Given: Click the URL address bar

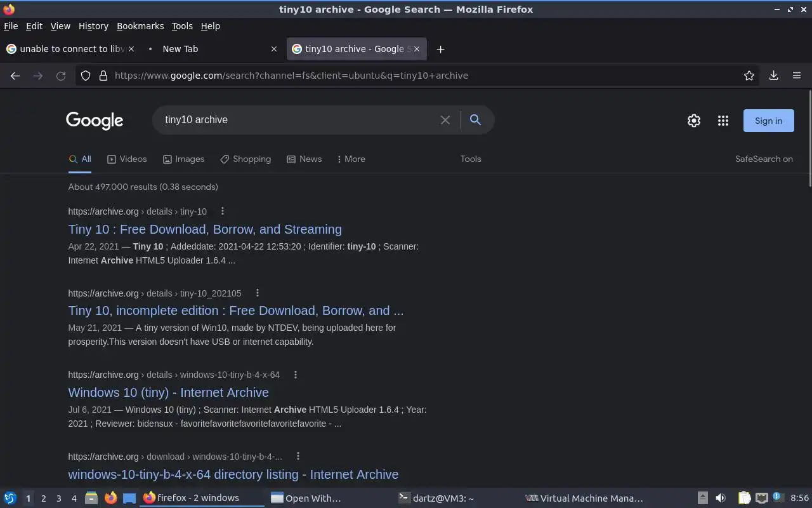Looking at the screenshot, I should (x=419, y=76).
